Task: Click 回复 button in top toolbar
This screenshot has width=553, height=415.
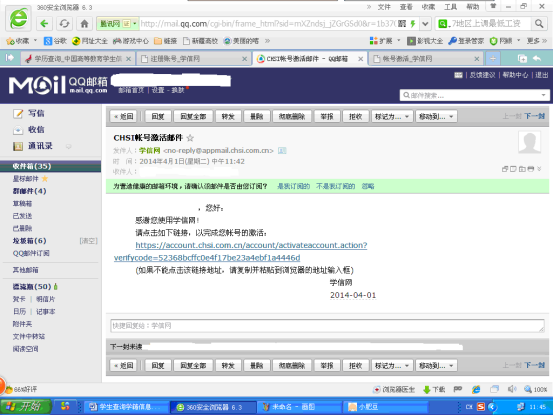Action: point(158,116)
